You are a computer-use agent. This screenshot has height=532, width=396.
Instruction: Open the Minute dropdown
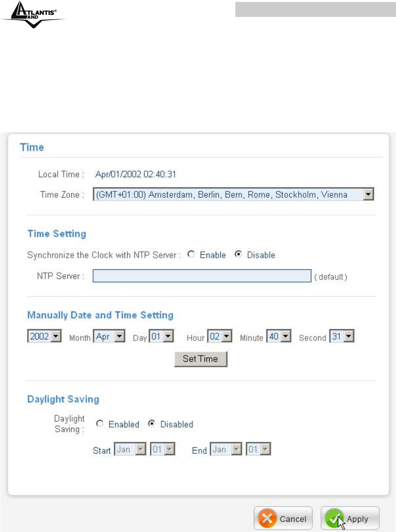(285, 336)
